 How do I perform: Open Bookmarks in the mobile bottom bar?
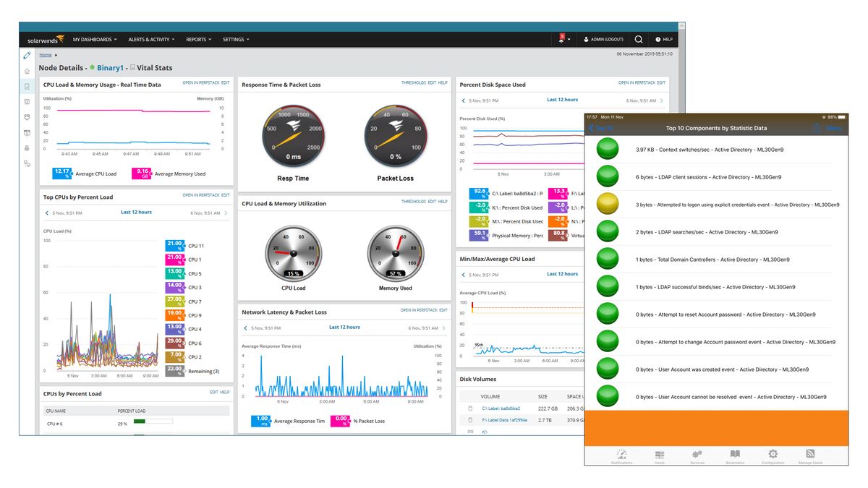click(735, 454)
